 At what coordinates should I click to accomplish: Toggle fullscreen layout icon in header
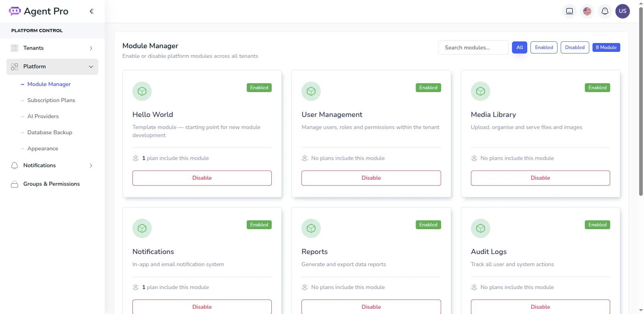tap(570, 11)
